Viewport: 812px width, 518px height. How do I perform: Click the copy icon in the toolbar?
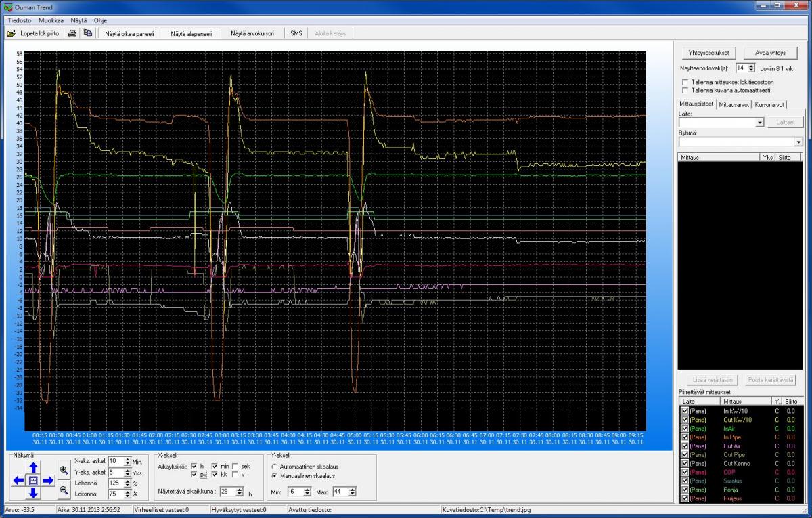(88, 33)
